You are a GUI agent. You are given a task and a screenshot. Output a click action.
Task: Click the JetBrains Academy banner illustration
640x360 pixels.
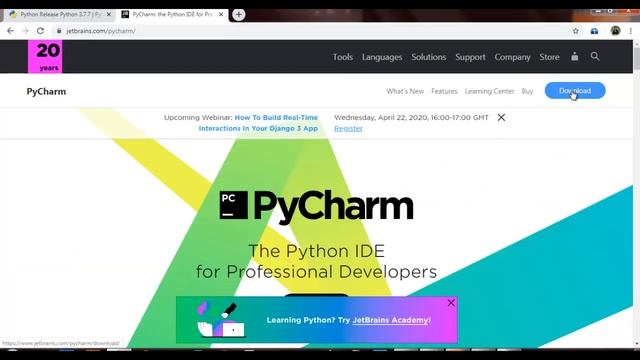click(x=221, y=320)
